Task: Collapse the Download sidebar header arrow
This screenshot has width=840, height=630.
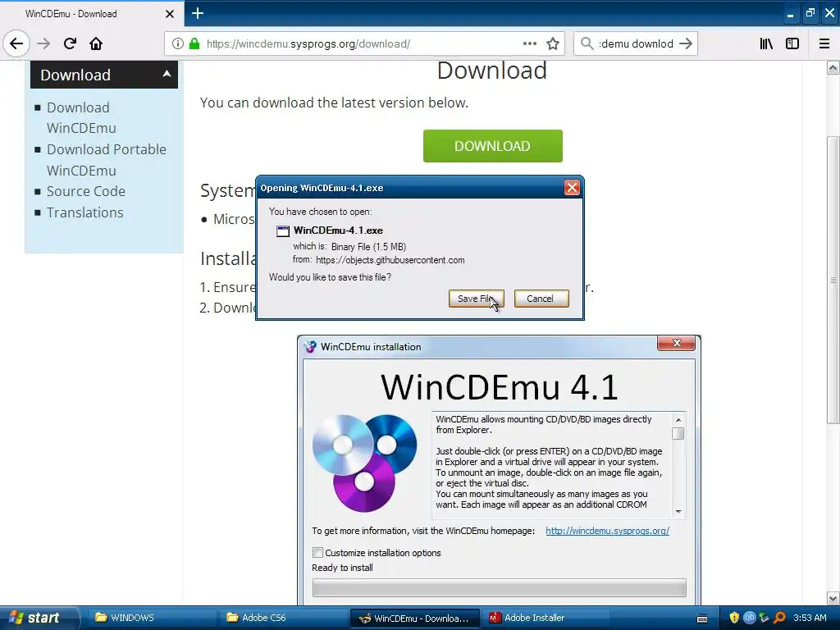Action: 167,74
